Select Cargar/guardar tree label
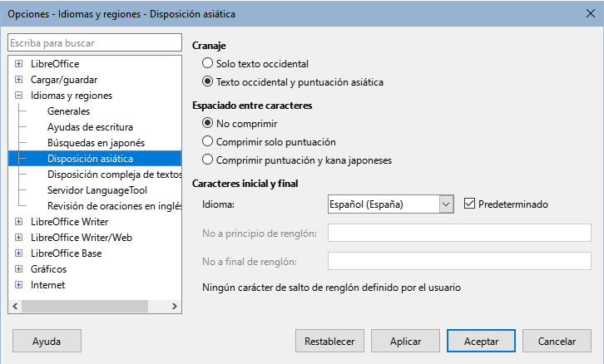This screenshot has height=364, width=604. pos(64,80)
